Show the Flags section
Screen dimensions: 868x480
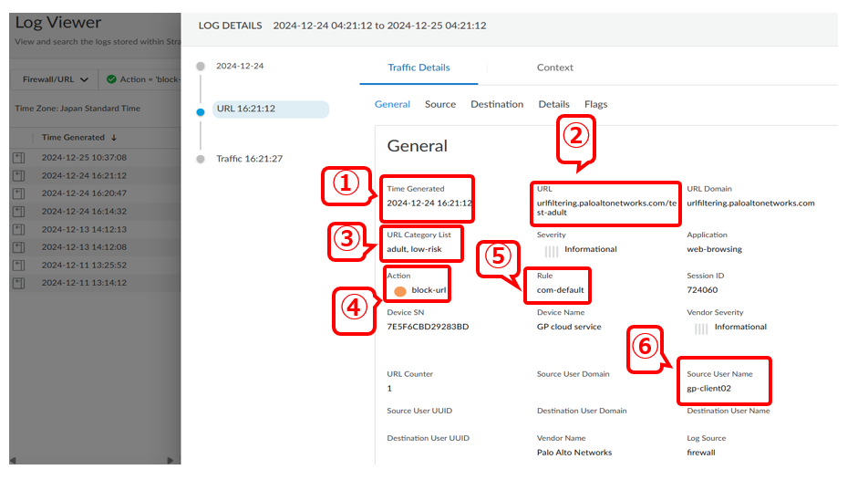point(595,104)
